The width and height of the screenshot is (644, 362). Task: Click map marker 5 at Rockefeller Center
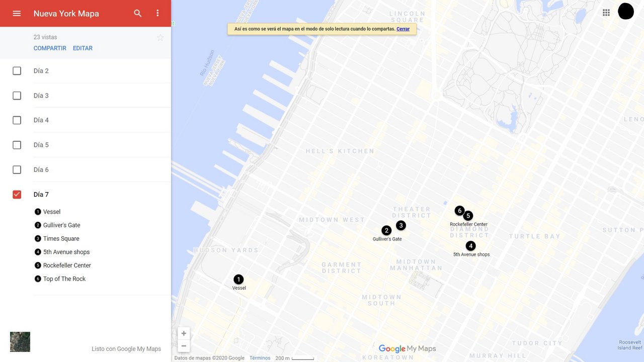click(468, 216)
